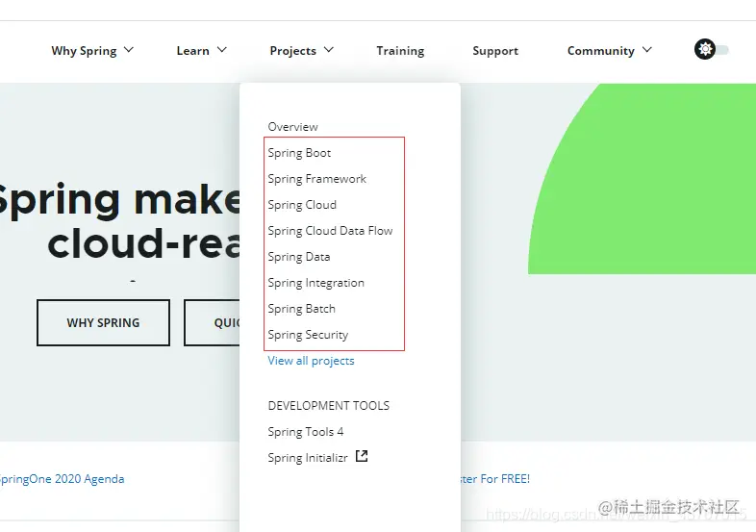
Task: Select Overview in Projects menu
Action: coord(292,127)
